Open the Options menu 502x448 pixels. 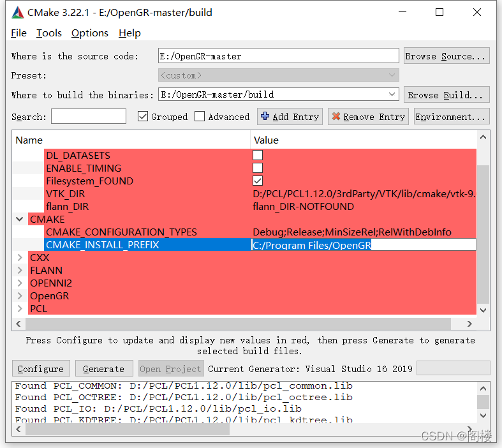click(x=90, y=33)
